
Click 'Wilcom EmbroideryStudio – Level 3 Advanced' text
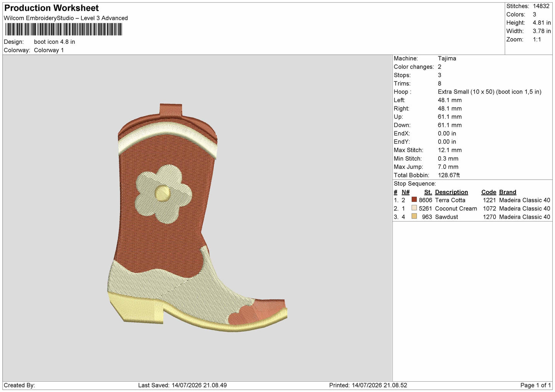66,18
